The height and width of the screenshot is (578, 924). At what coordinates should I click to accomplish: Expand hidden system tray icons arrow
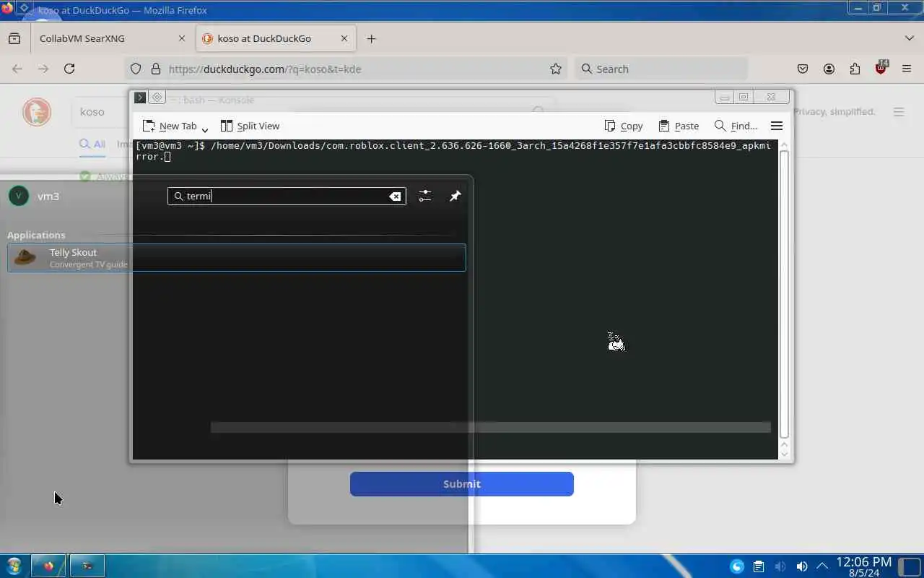(x=821, y=566)
